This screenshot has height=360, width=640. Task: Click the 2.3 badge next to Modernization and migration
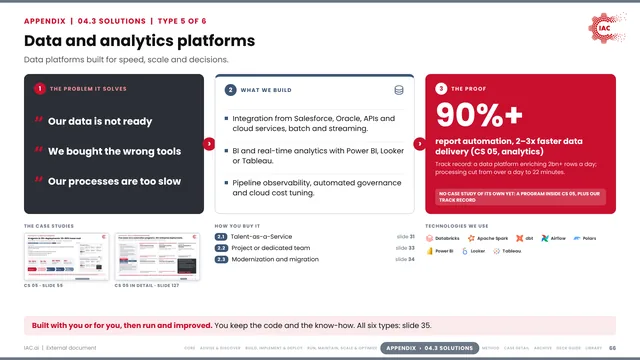pyautogui.click(x=221, y=260)
